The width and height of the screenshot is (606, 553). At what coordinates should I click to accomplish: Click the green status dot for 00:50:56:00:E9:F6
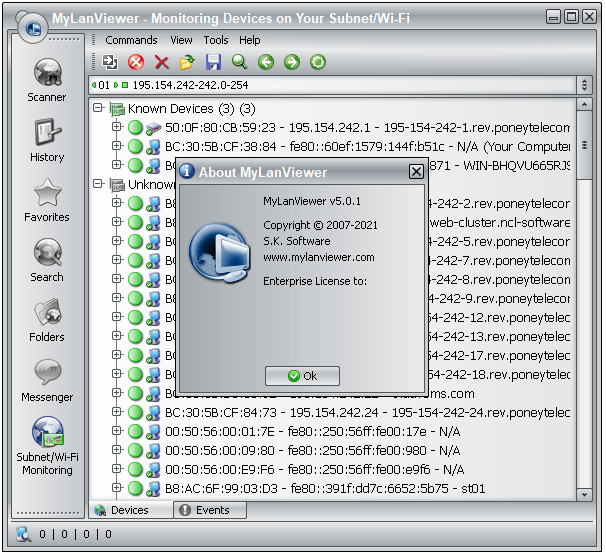[135, 469]
